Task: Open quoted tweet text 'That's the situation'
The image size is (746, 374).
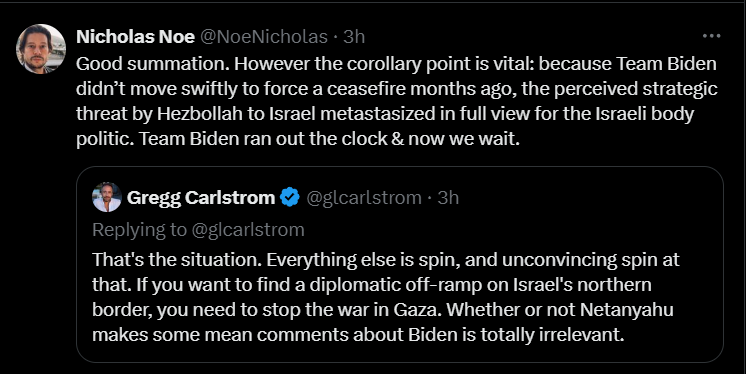Action: (386, 297)
